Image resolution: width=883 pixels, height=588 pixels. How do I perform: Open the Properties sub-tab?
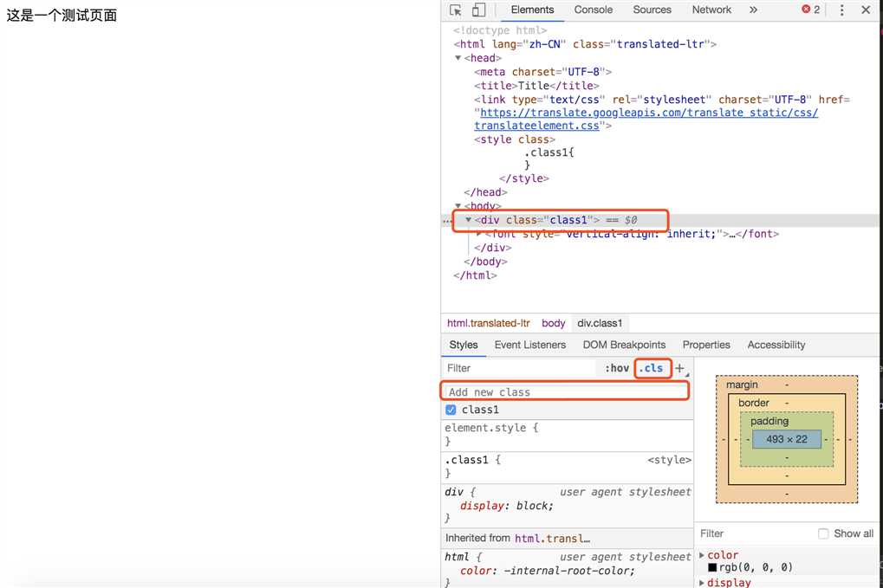click(706, 345)
